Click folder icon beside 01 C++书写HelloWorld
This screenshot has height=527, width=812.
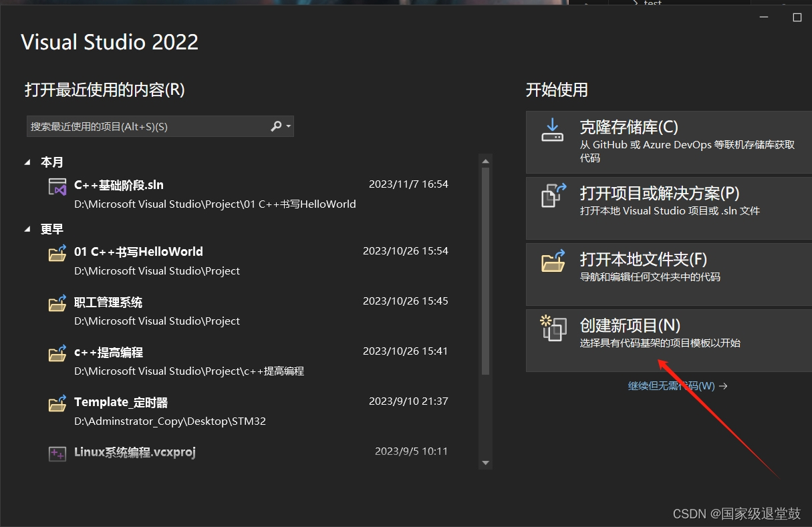click(x=57, y=253)
